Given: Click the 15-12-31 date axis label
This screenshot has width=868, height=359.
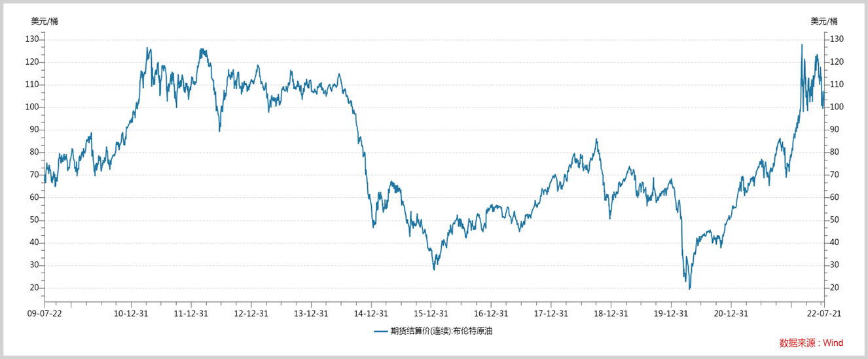Looking at the screenshot, I should (x=431, y=313).
